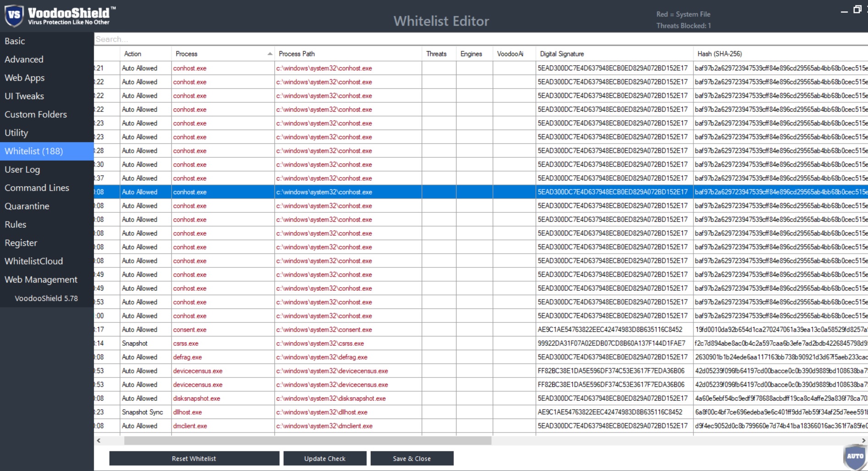Image resolution: width=868 pixels, height=471 pixels.
Task: Click into the Search field
Action: pos(481,39)
